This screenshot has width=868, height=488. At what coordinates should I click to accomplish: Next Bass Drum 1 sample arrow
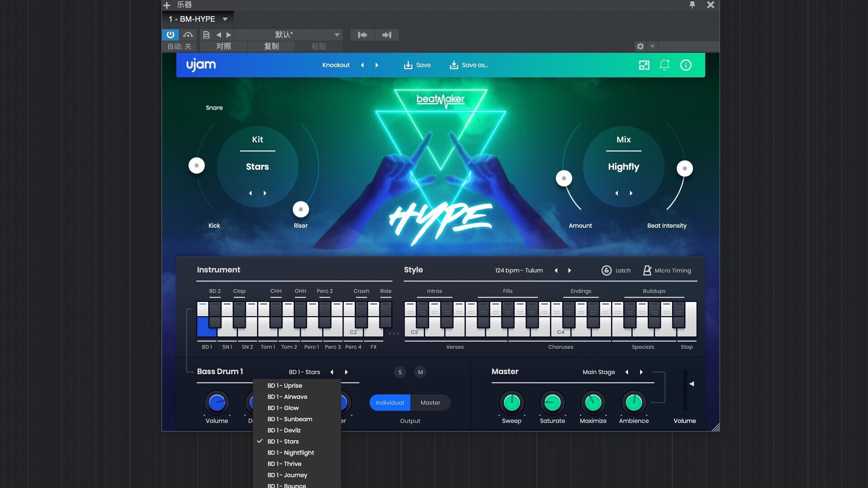pos(346,372)
